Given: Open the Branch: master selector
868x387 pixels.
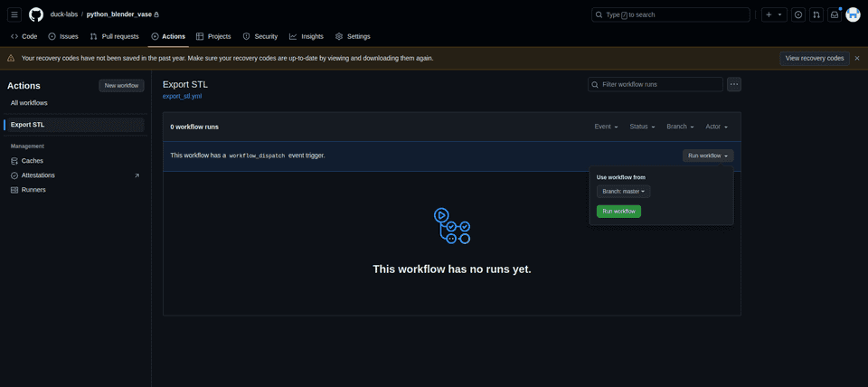Looking at the screenshot, I should click(623, 192).
